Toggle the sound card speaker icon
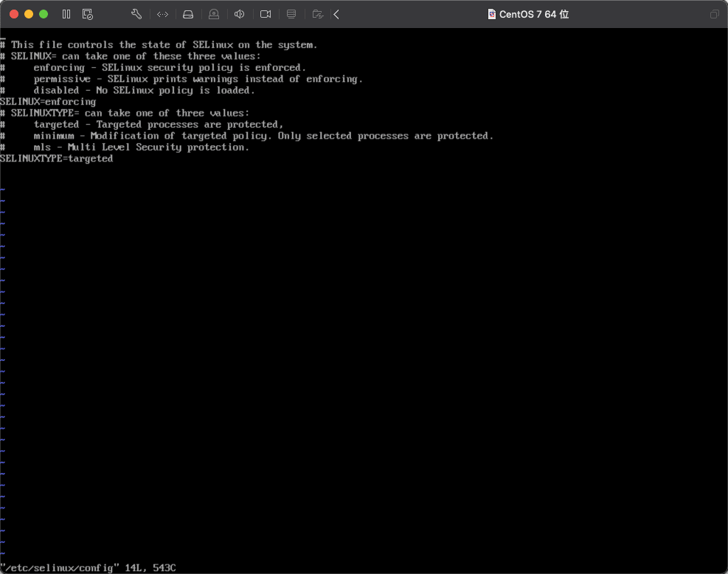The height and width of the screenshot is (574, 728). 240,14
